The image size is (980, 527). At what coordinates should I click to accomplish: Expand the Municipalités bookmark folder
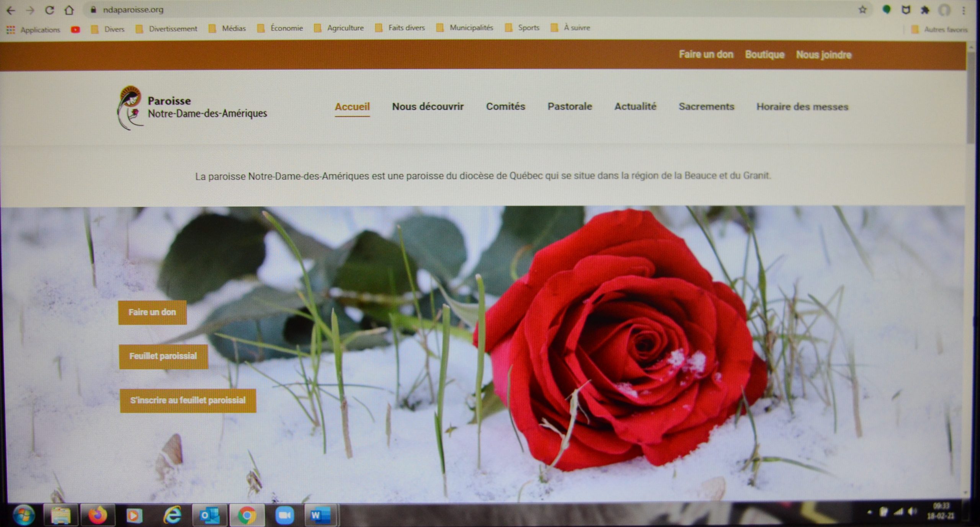(x=465, y=28)
